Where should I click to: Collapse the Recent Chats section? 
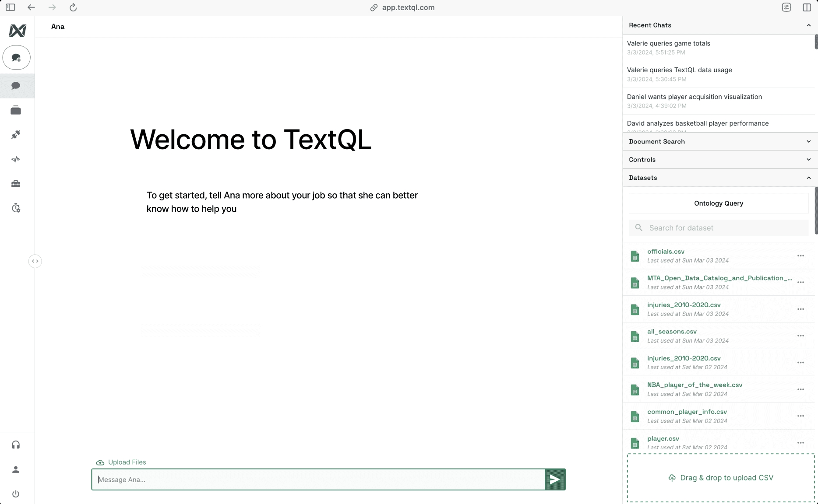coord(808,25)
